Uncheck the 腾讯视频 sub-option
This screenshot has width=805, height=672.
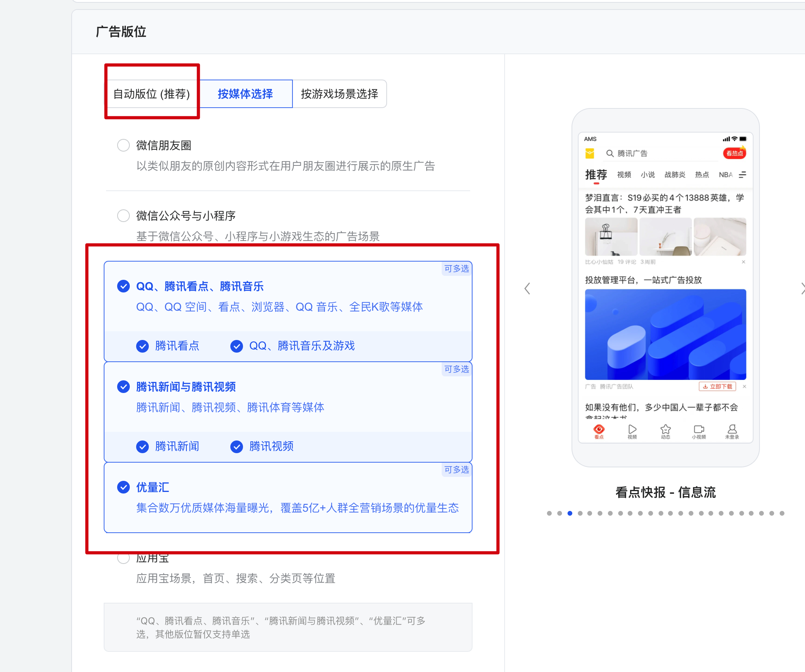pos(237,446)
